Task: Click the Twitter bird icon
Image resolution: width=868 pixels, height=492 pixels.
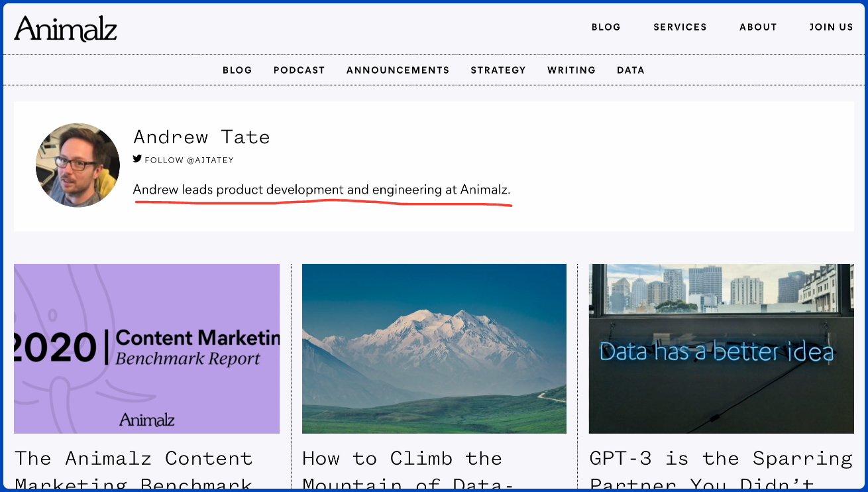Action: [137, 159]
